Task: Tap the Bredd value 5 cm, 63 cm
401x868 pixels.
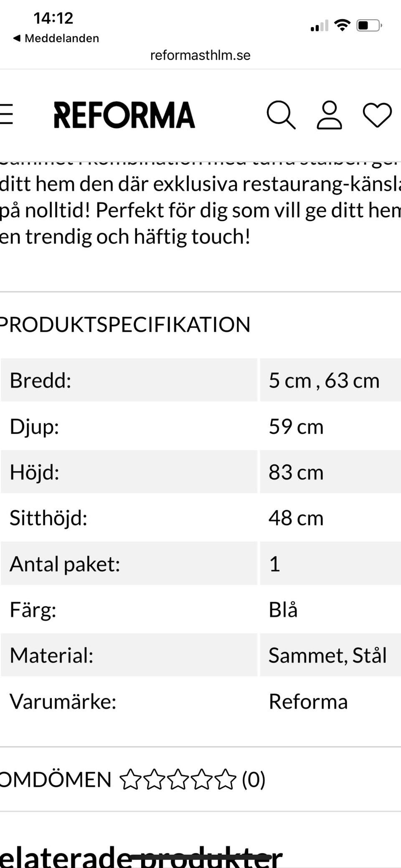Action: click(324, 381)
